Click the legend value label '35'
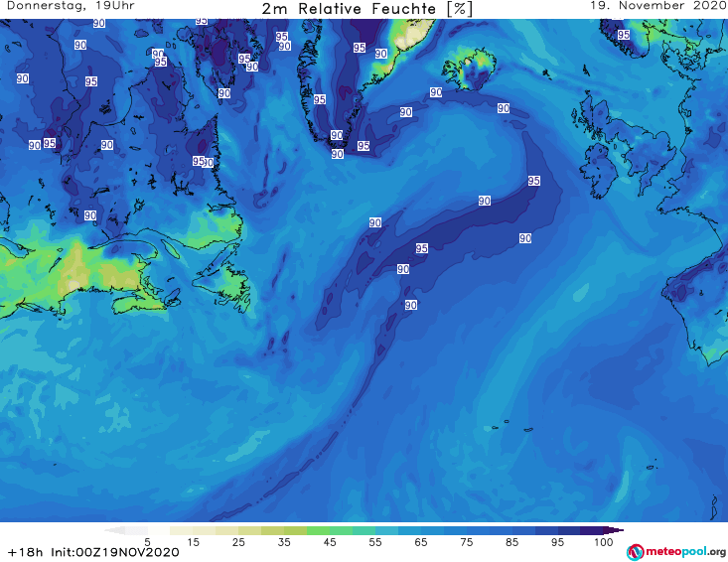Image resolution: width=728 pixels, height=562 pixels. (x=284, y=541)
